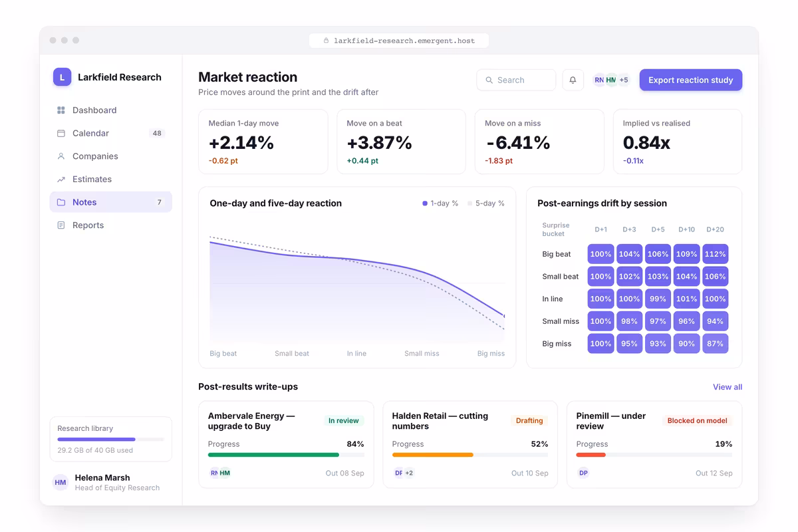Click Small beat D+5 cell 103%
This screenshot has height=532, width=798.
pyautogui.click(x=658, y=277)
